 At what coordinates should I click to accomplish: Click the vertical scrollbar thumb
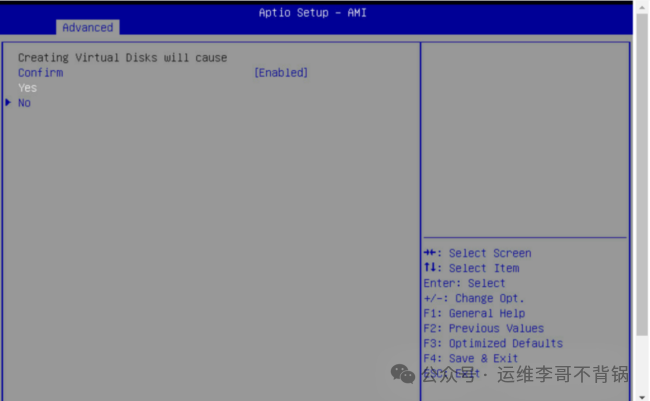642,174
